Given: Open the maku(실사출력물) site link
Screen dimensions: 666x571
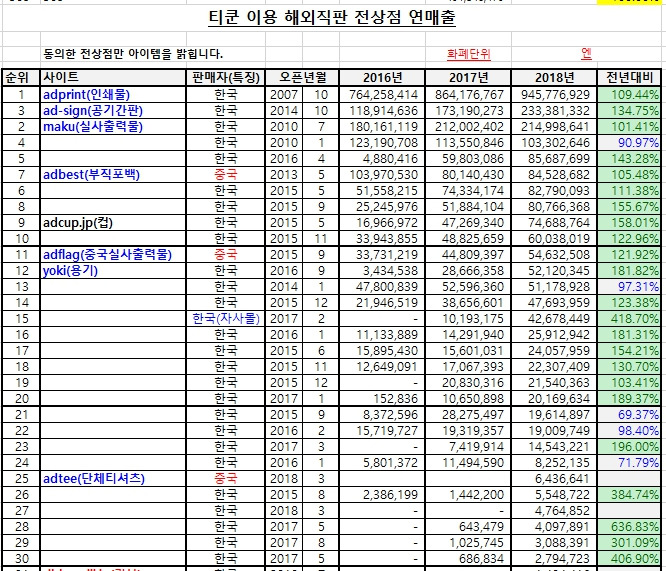Looking at the screenshot, I should click(93, 127).
